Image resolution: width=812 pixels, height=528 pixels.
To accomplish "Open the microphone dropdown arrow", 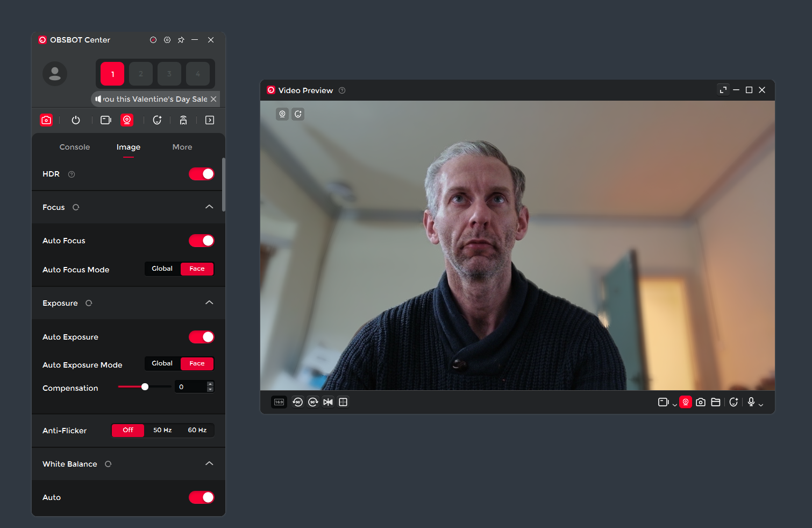I will 761,405.
